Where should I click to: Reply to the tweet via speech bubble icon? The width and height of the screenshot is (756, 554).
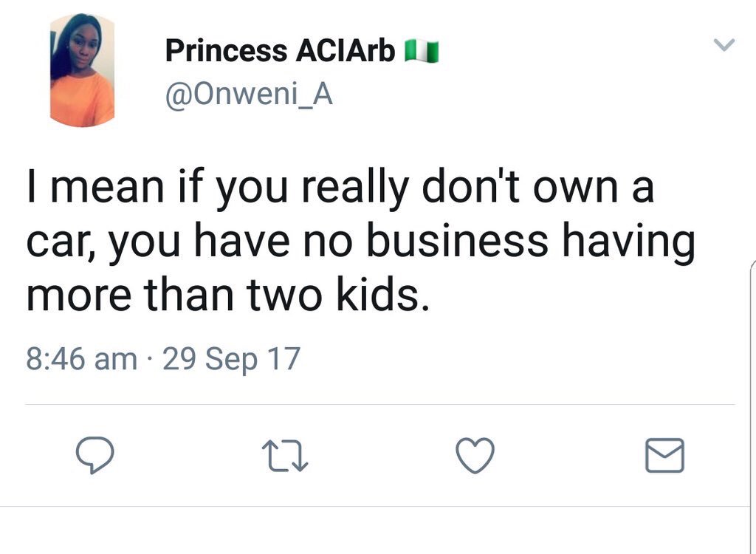(x=95, y=454)
